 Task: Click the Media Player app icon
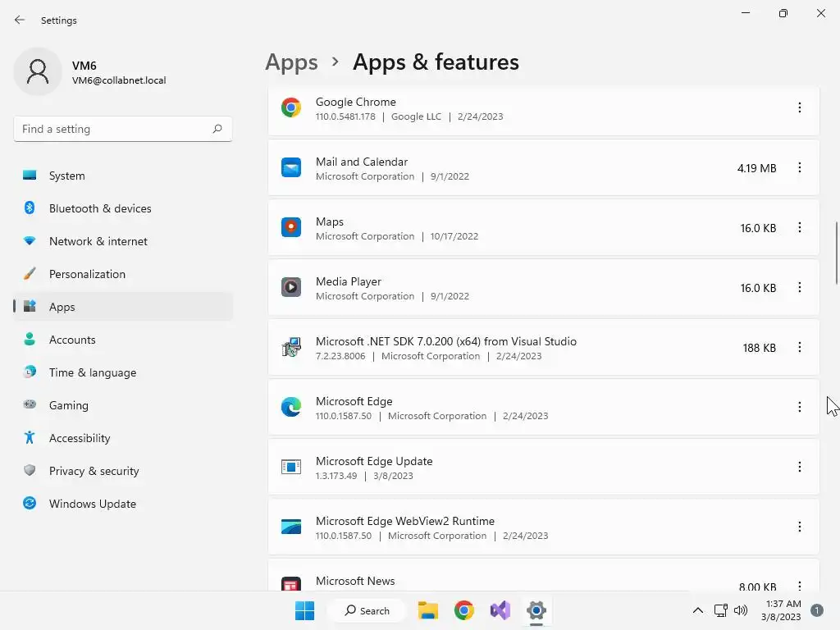point(291,288)
